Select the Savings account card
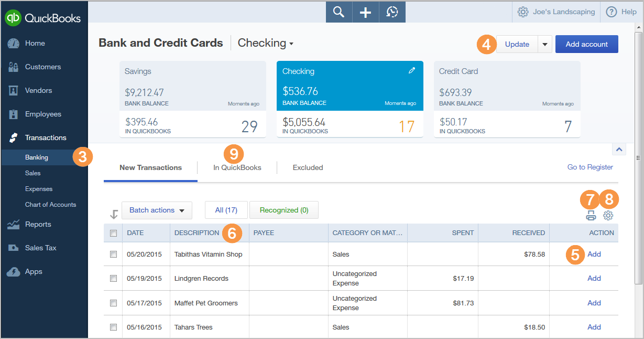 coord(193,99)
